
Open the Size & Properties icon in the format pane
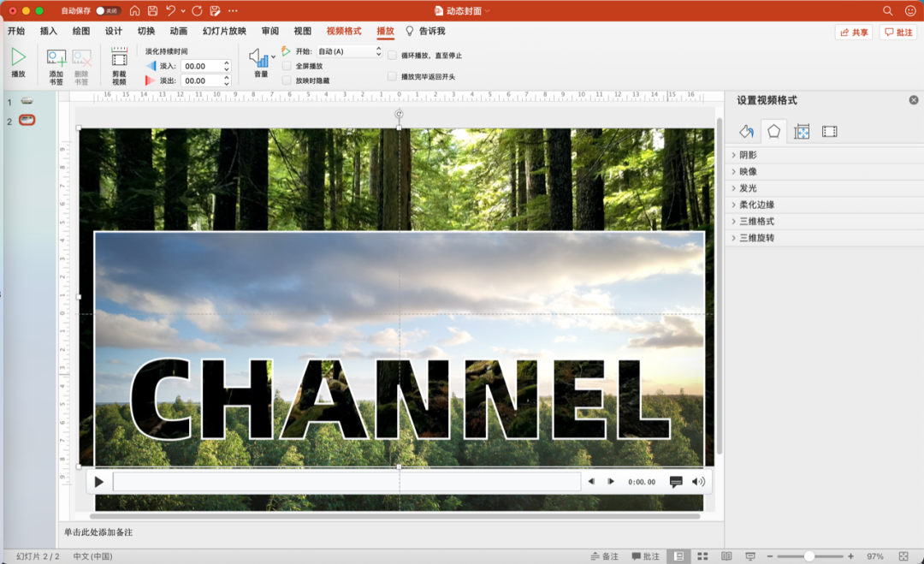(x=802, y=132)
